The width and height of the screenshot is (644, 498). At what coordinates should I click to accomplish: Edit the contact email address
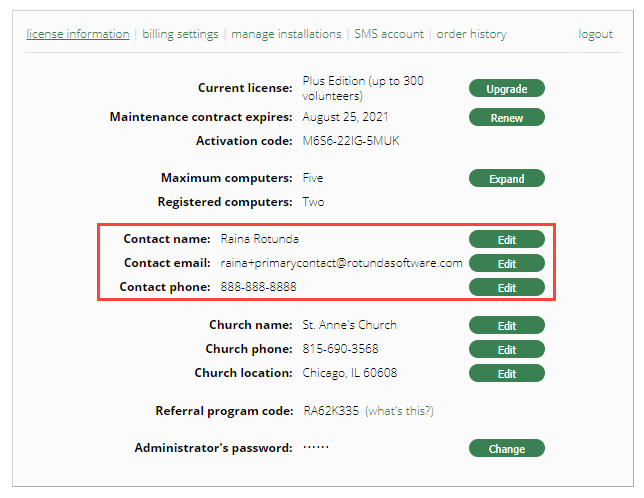[x=507, y=263]
